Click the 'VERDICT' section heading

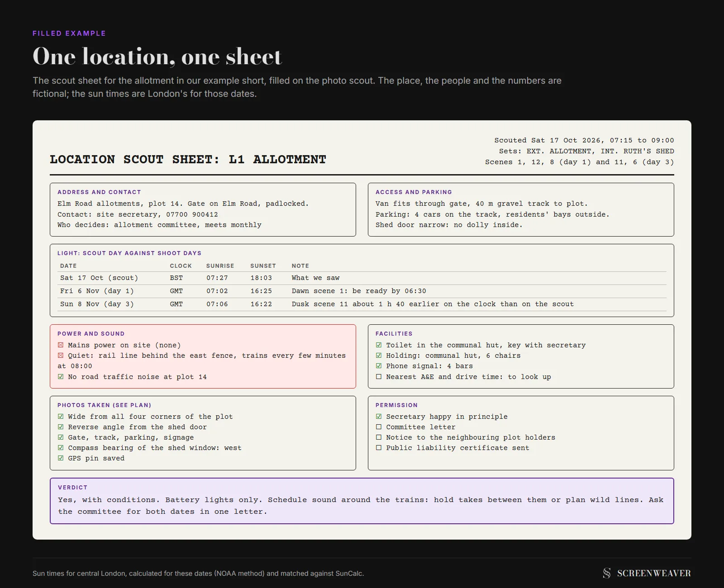73,488
